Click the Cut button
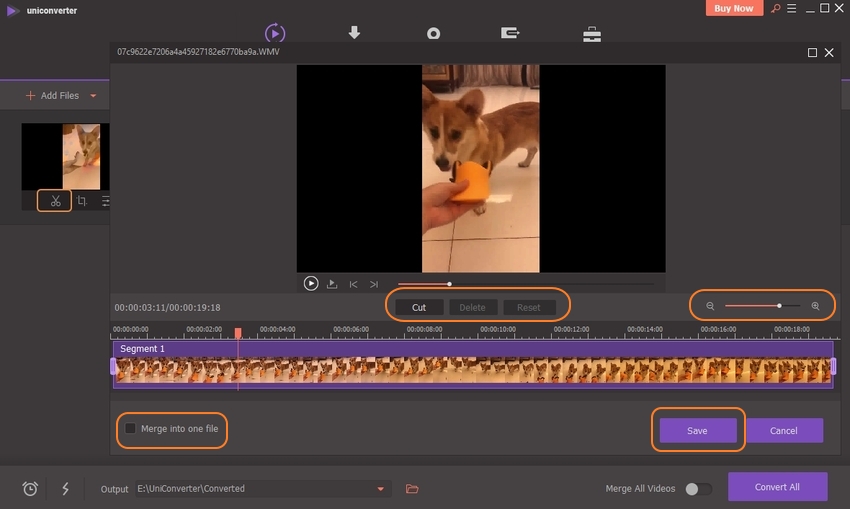Image resolution: width=850 pixels, height=509 pixels. 419,307
